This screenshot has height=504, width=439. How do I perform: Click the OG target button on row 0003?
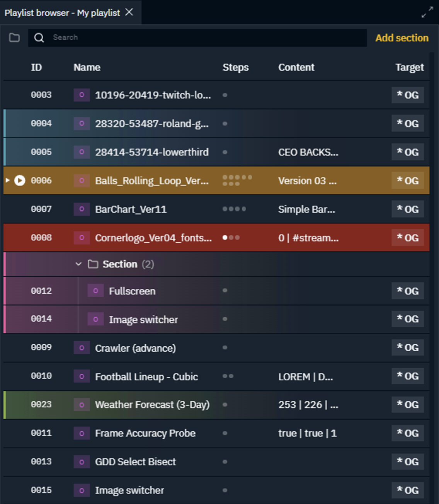(x=408, y=95)
